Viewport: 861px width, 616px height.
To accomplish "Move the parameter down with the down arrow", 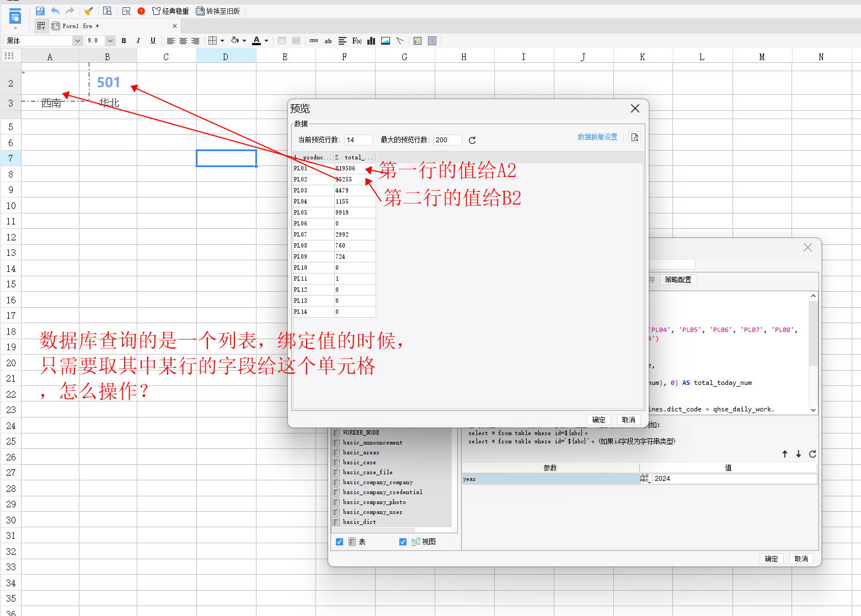I will (x=799, y=454).
